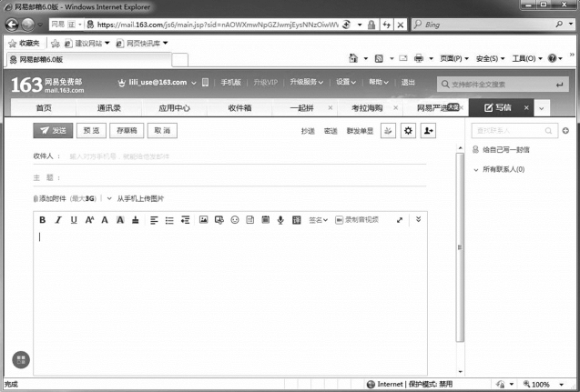Expand the editor to full screen
Image resolution: width=580 pixels, height=392 pixels.
pyautogui.click(x=400, y=220)
